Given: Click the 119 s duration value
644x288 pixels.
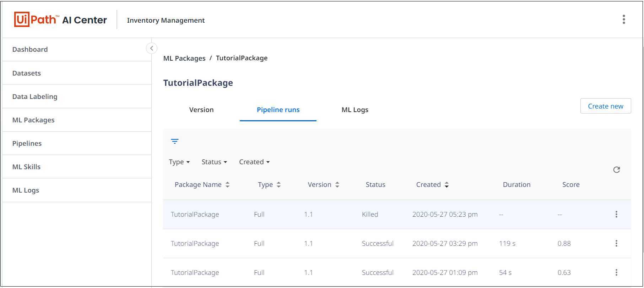Looking at the screenshot, I should tap(507, 243).
